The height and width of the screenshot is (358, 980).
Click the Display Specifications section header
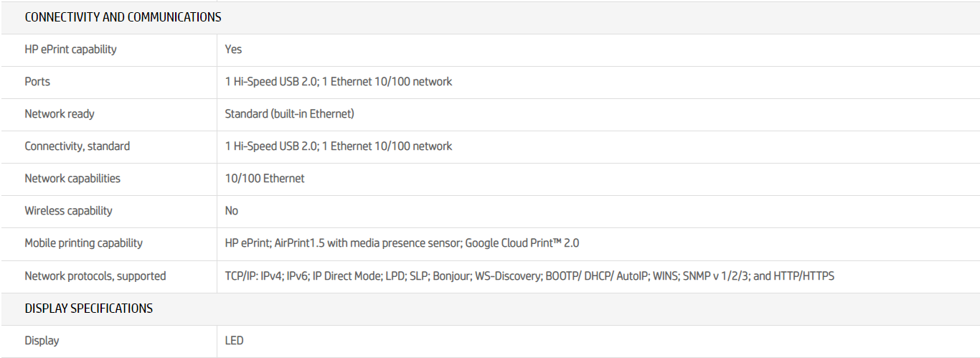pos(88,308)
